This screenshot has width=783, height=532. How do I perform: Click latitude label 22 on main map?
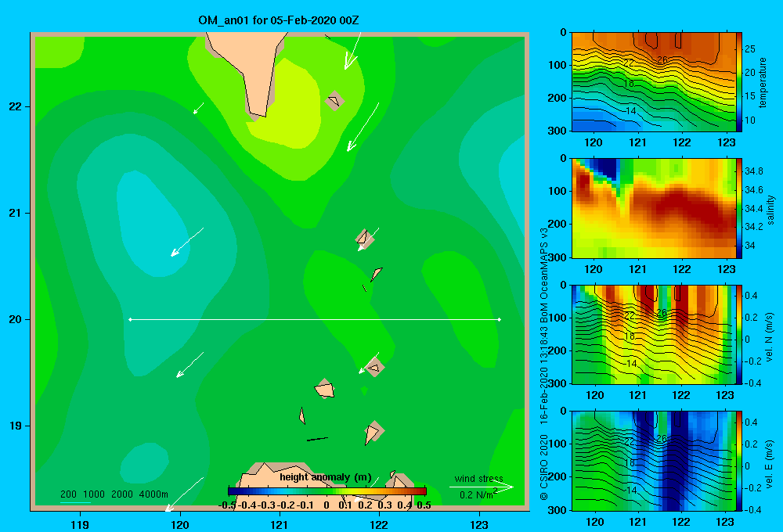15,107
